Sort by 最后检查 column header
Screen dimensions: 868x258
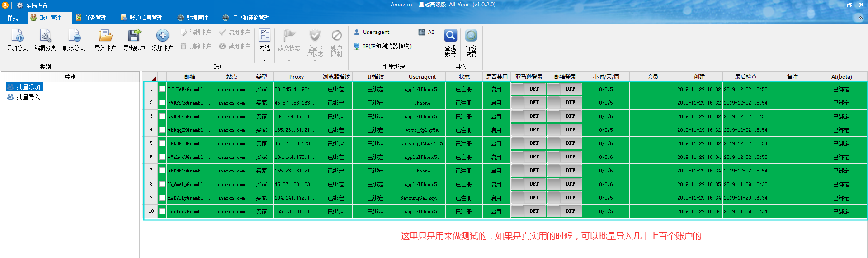(746, 76)
